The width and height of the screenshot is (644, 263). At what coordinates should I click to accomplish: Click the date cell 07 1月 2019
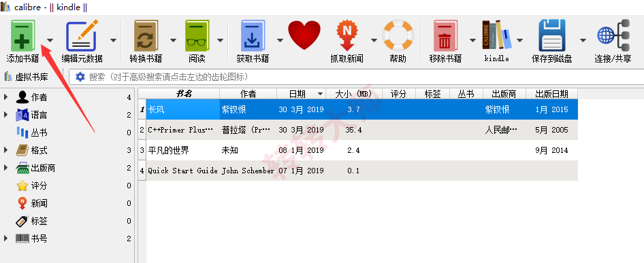point(301,171)
